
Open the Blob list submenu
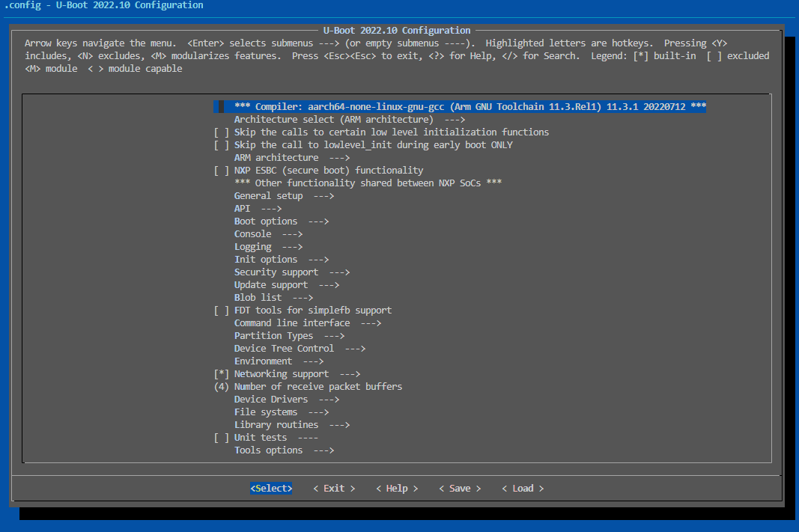click(273, 298)
